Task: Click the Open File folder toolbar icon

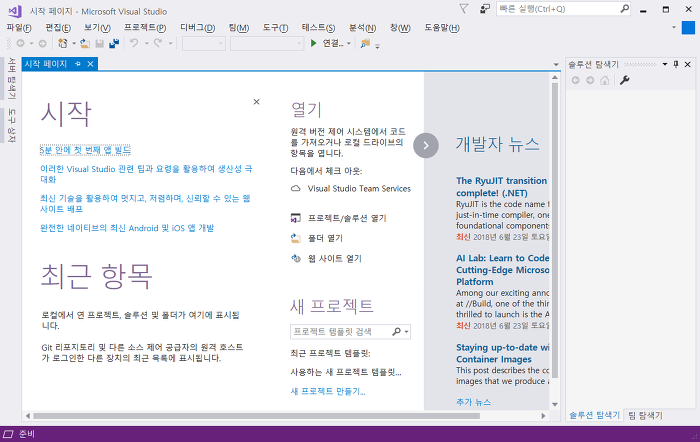Action: coord(85,43)
